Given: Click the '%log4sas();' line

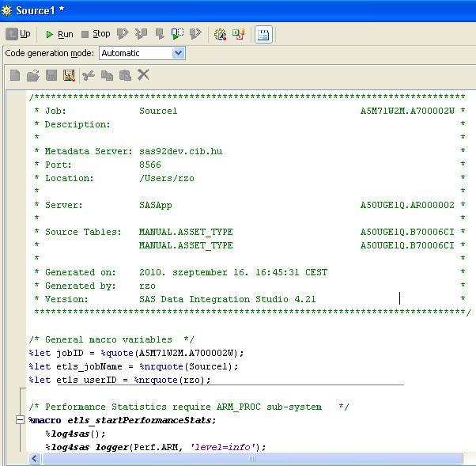Looking at the screenshot, I should tap(75, 434).
